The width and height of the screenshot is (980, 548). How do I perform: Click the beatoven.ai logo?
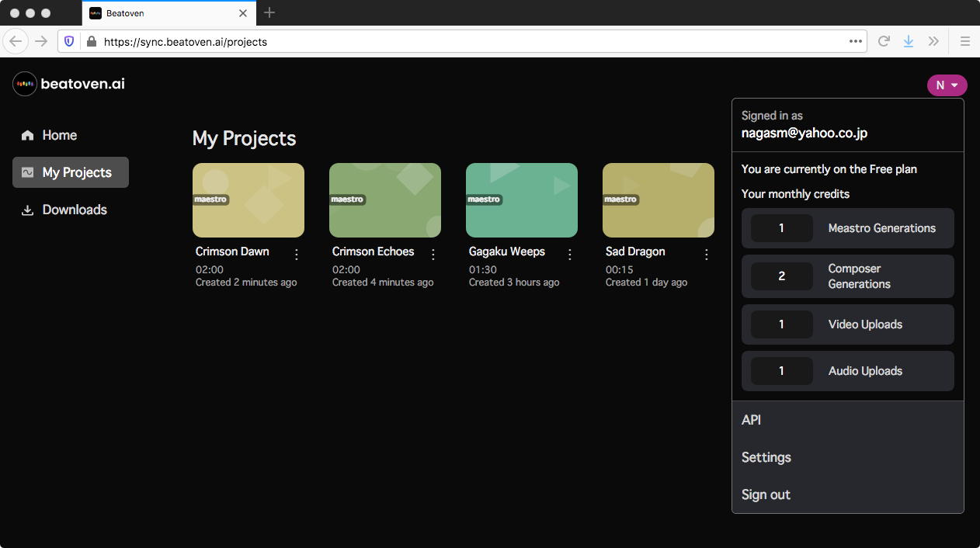pos(68,84)
